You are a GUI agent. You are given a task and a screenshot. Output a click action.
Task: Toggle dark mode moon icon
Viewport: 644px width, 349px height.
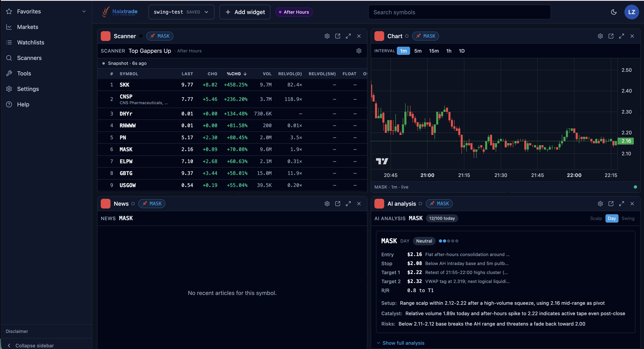[614, 12]
